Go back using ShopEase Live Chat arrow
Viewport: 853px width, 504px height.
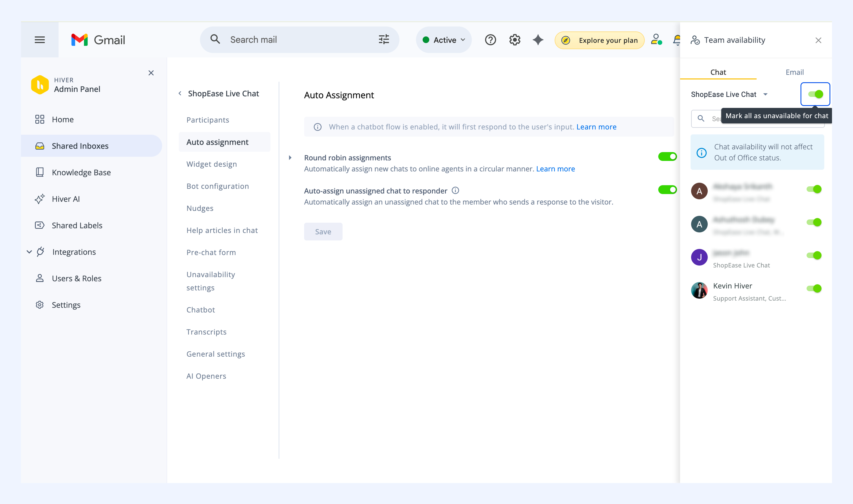pos(180,93)
